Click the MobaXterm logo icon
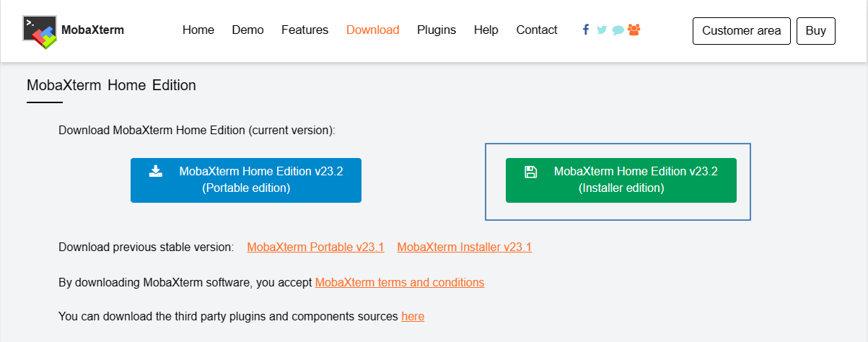Screen dimensions: 868x342 (40, 31)
